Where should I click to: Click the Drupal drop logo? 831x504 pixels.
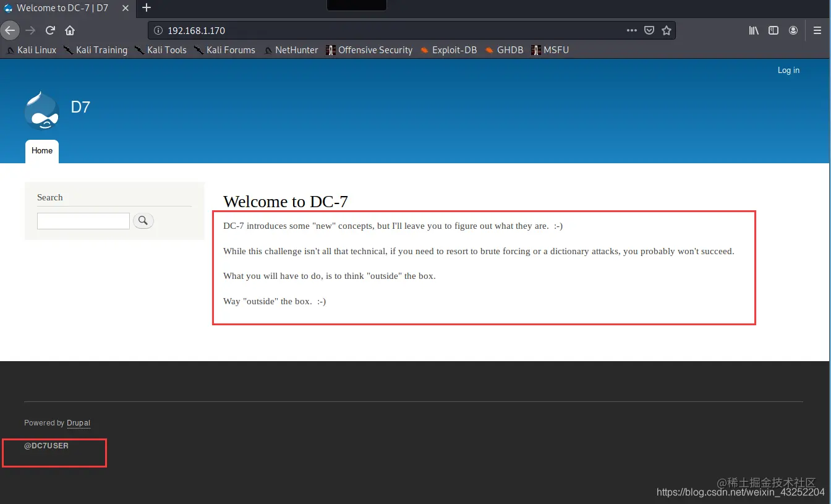41,111
